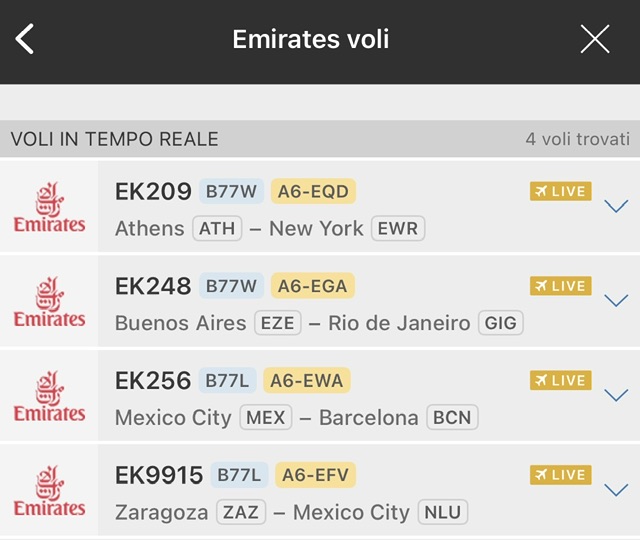Image resolution: width=640 pixels, height=540 pixels.
Task: Expand flight EK248 details chevron
Action: click(x=616, y=301)
